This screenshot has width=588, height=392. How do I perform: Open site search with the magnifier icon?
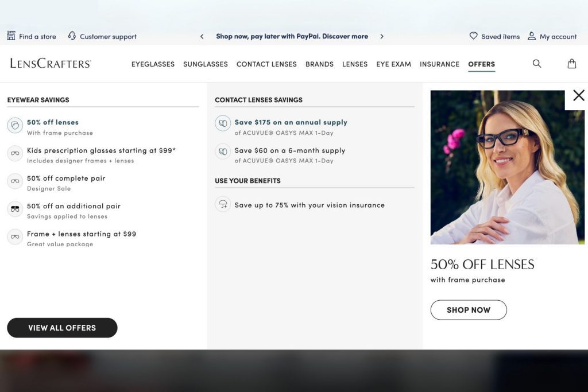pyautogui.click(x=536, y=64)
